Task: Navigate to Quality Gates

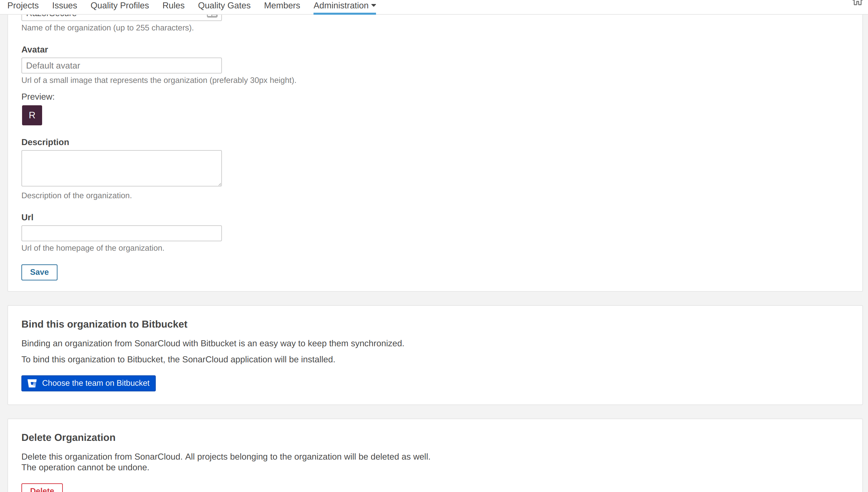Action: click(x=224, y=6)
